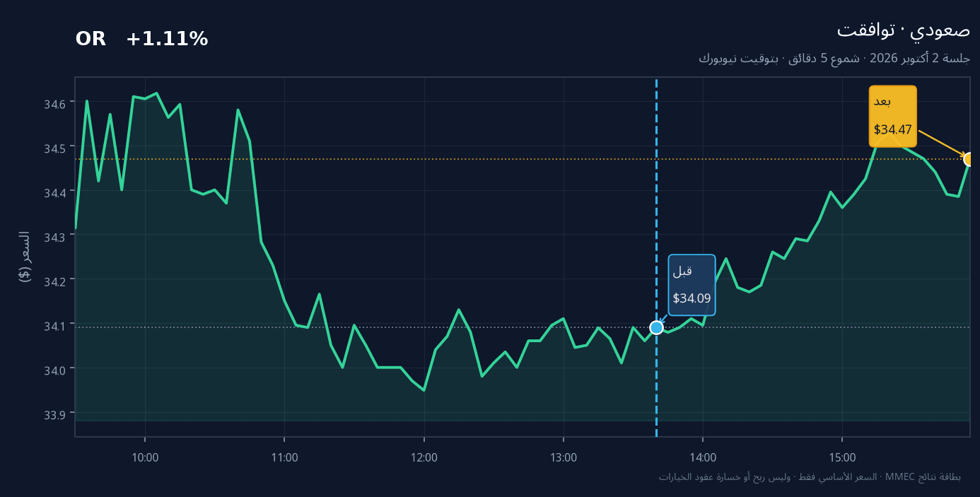Select the yellow "بعد $34.47" annotation box

892,116
